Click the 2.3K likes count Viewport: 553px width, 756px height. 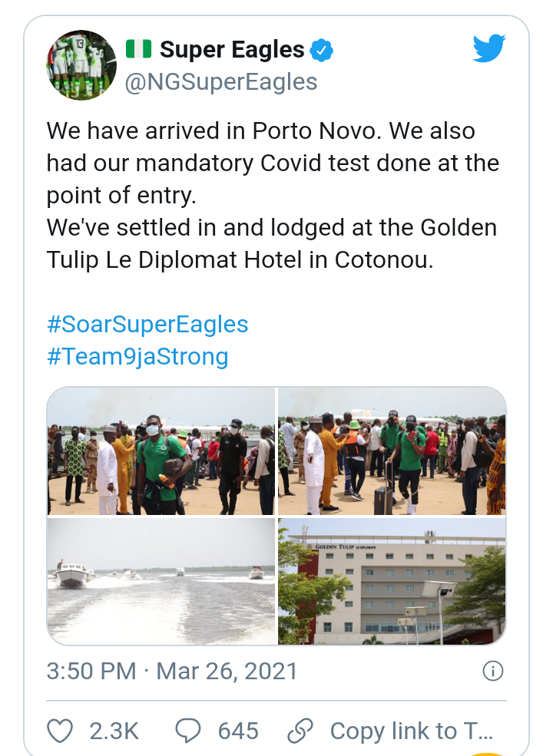pos(114,731)
